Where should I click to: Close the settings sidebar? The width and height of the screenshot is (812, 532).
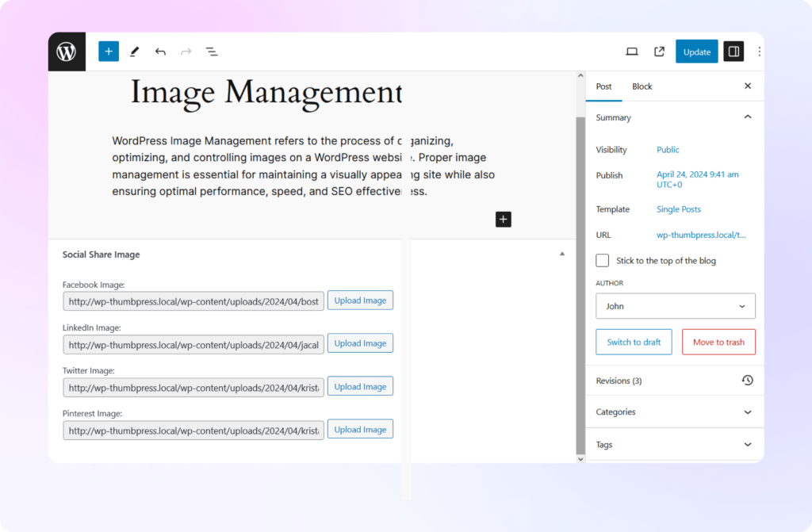748,86
